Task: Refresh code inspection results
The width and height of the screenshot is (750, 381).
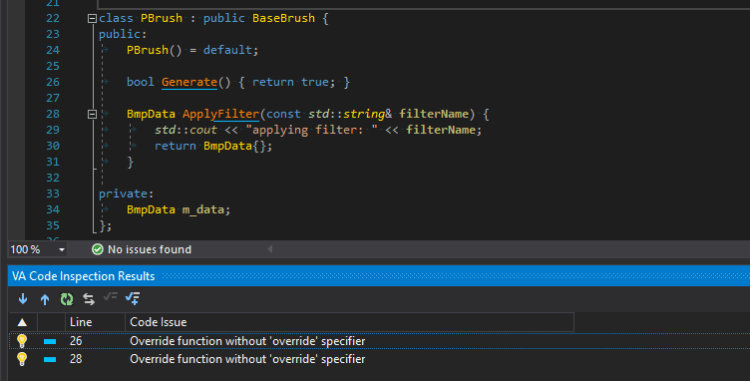Action: coord(66,299)
